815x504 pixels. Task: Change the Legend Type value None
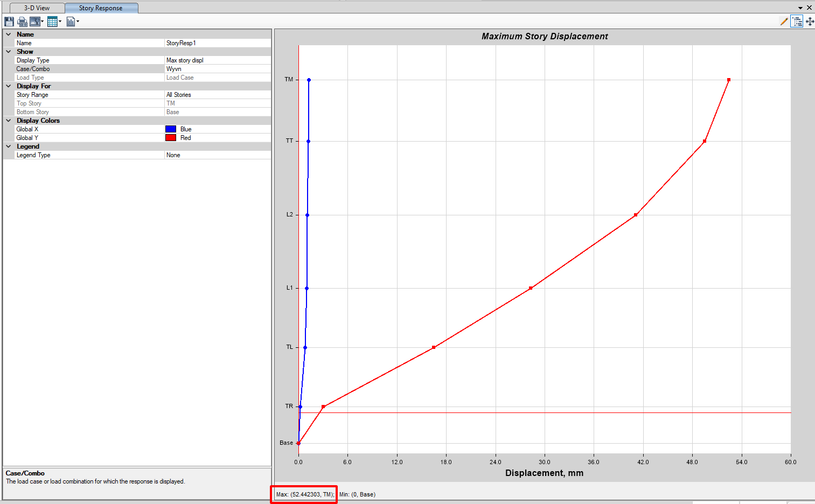pyautogui.click(x=218, y=155)
